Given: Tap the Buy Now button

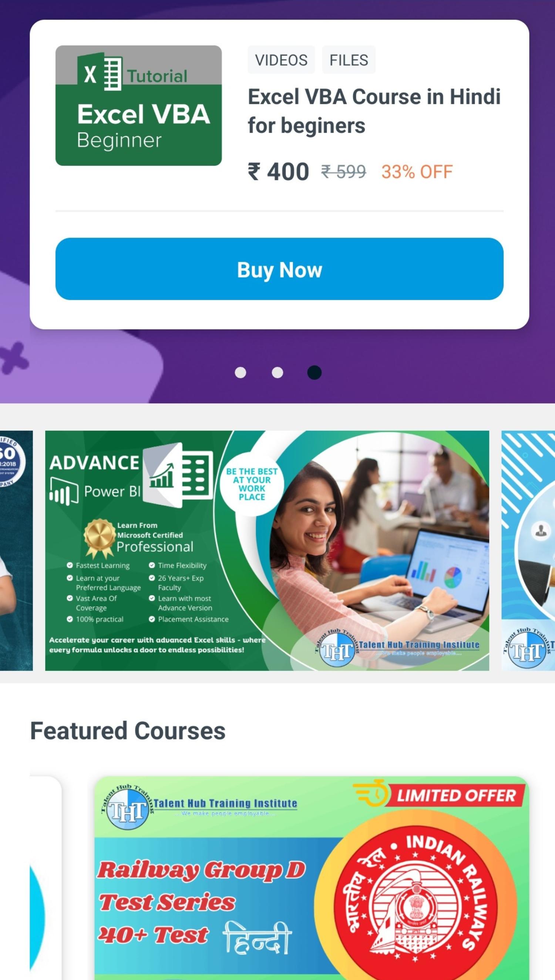Looking at the screenshot, I should tap(279, 269).
